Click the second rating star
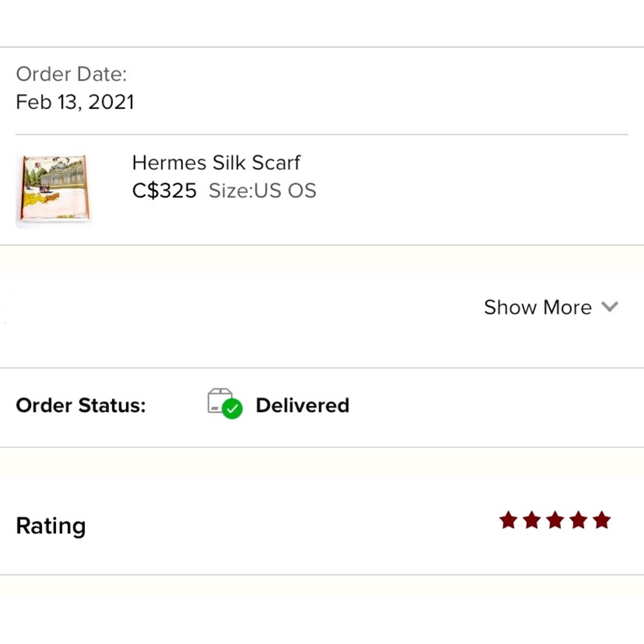This screenshot has width=644, height=644. (x=531, y=520)
